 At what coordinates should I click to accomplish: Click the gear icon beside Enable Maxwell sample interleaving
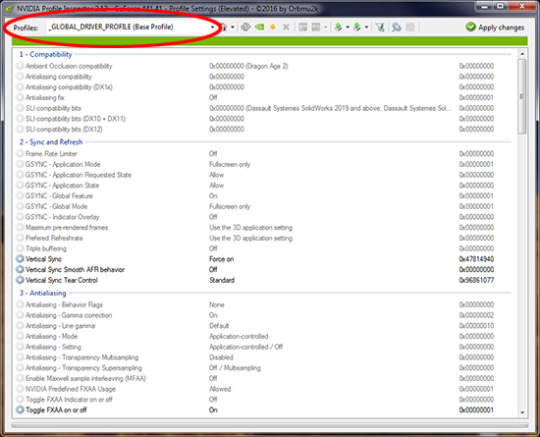20,378
